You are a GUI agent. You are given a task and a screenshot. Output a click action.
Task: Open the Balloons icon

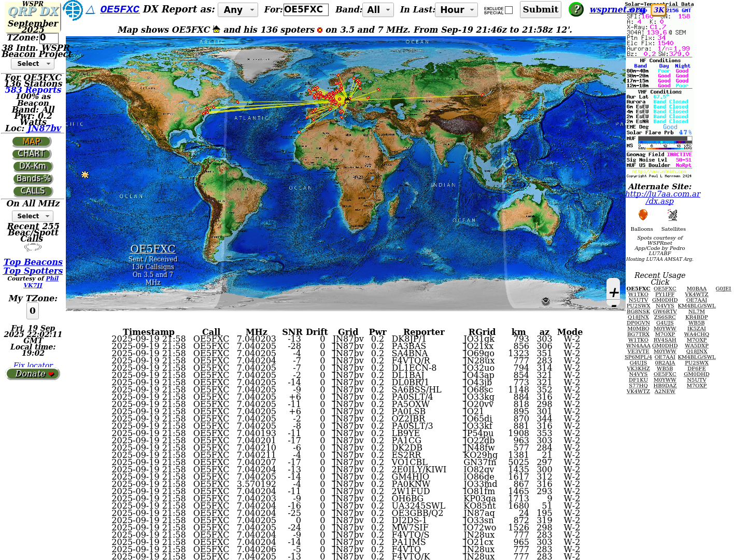(x=643, y=215)
